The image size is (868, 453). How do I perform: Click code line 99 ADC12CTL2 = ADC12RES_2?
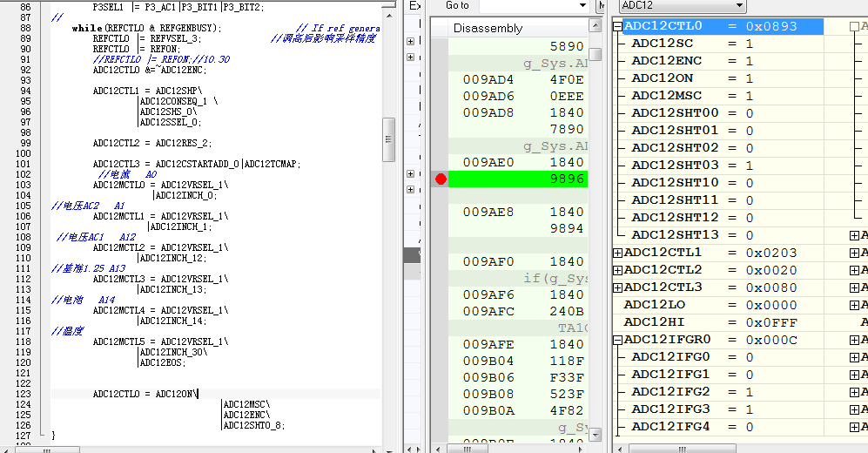tap(152, 143)
